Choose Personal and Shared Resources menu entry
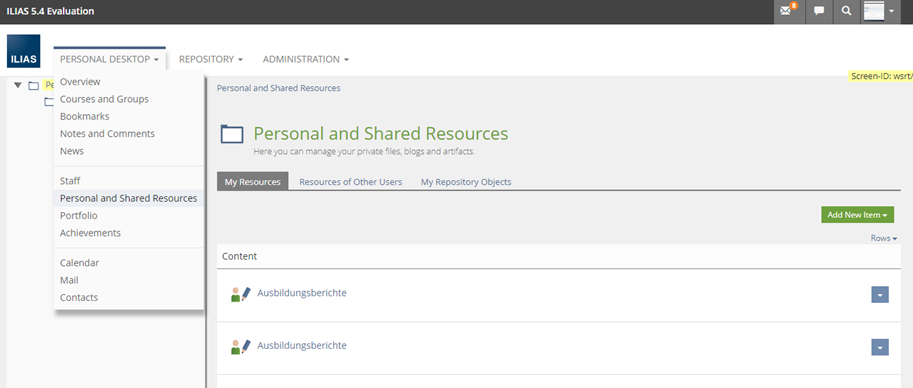The width and height of the screenshot is (913, 388). [x=129, y=198]
